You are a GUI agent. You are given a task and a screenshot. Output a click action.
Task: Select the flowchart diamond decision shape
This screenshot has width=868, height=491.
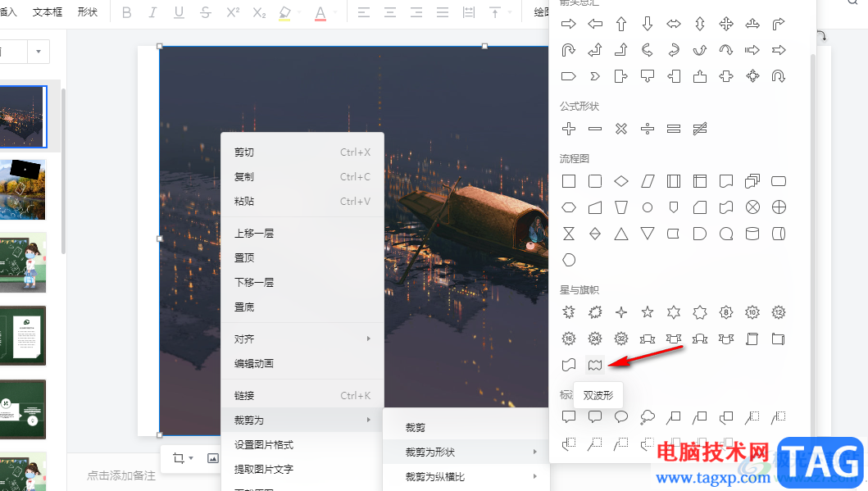coord(621,181)
